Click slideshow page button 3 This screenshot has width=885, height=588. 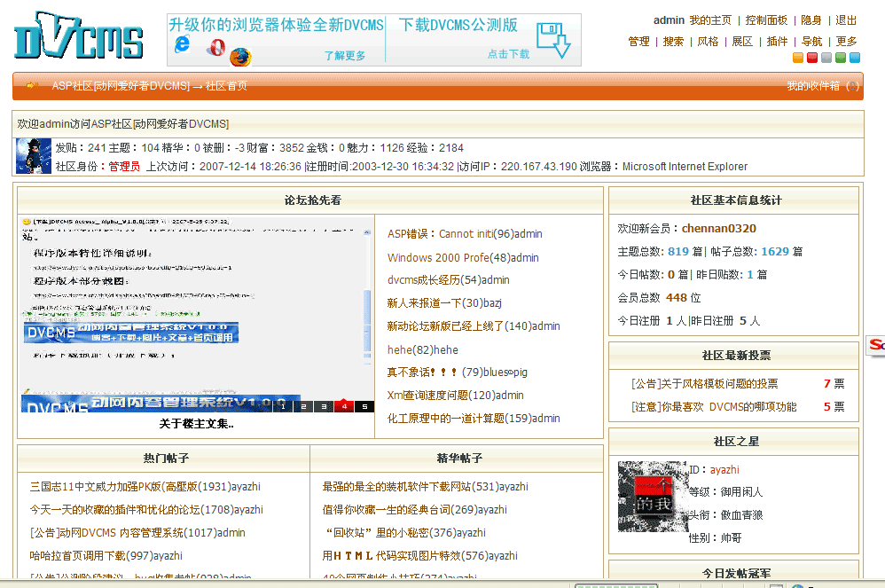[324, 405]
